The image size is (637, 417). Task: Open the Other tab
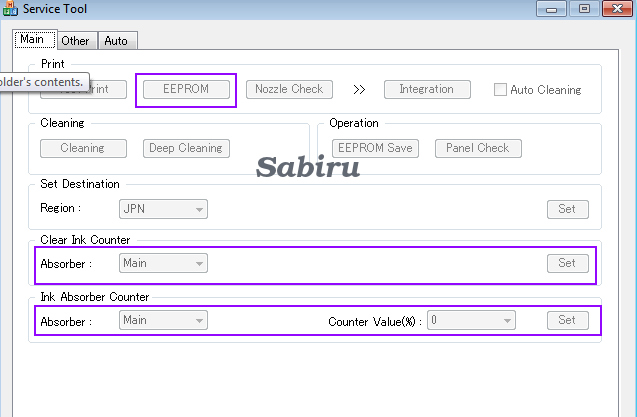[x=77, y=41]
